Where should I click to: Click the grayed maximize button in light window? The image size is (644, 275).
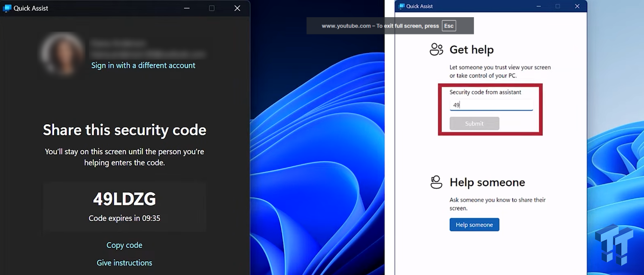pyautogui.click(x=558, y=6)
